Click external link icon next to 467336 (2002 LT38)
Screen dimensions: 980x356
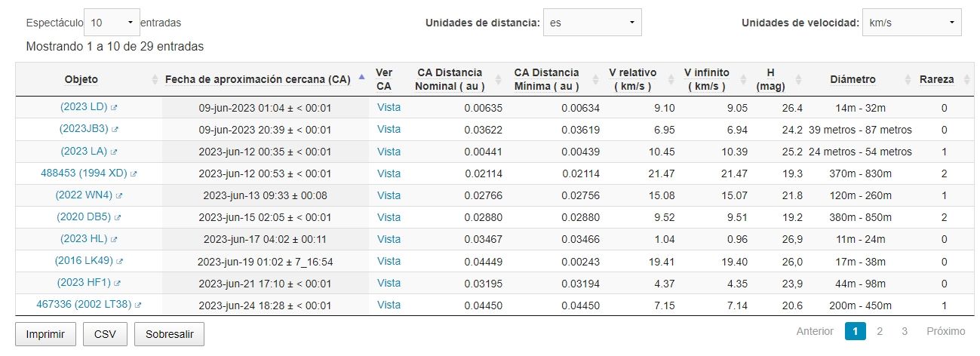click(x=138, y=305)
